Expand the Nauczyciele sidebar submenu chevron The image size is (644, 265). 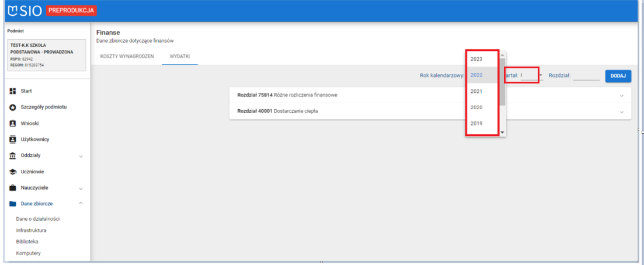pos(81,189)
